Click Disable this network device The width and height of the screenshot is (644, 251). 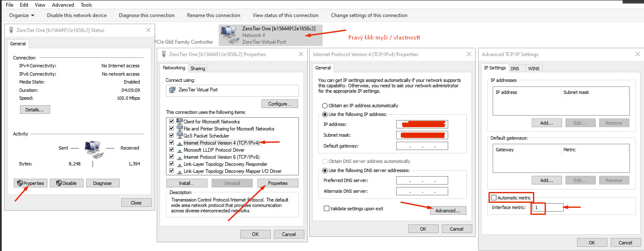(77, 15)
